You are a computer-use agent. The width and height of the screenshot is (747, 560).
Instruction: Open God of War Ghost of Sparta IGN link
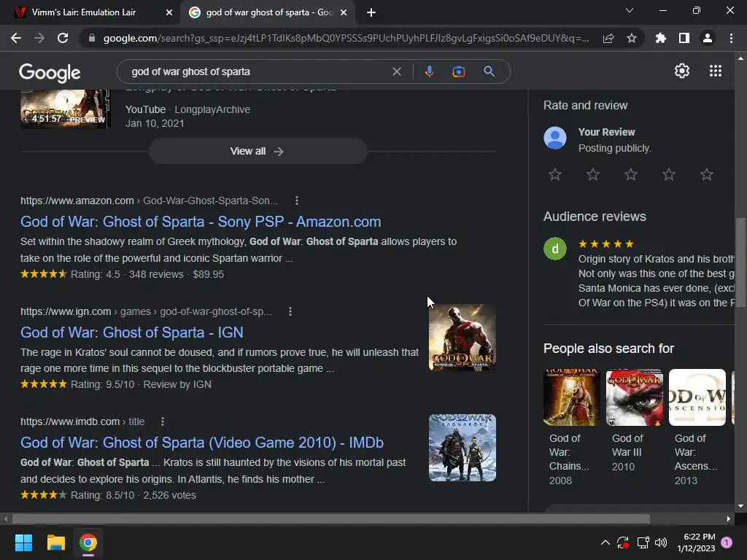[x=132, y=332]
